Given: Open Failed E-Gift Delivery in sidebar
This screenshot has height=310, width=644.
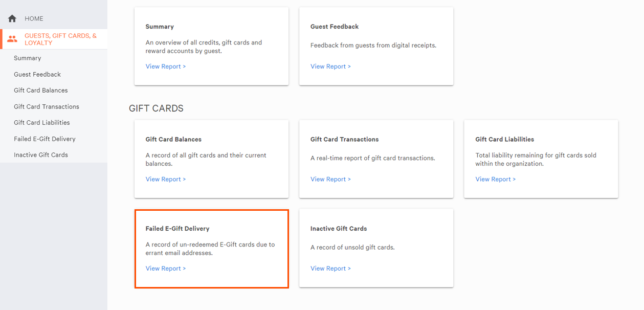Looking at the screenshot, I should click(45, 139).
